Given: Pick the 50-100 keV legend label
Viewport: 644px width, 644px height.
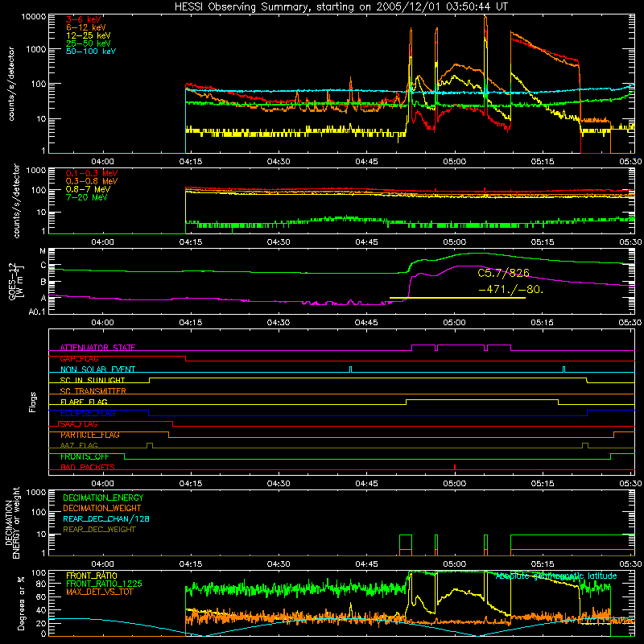Looking at the screenshot, I should [91, 51].
